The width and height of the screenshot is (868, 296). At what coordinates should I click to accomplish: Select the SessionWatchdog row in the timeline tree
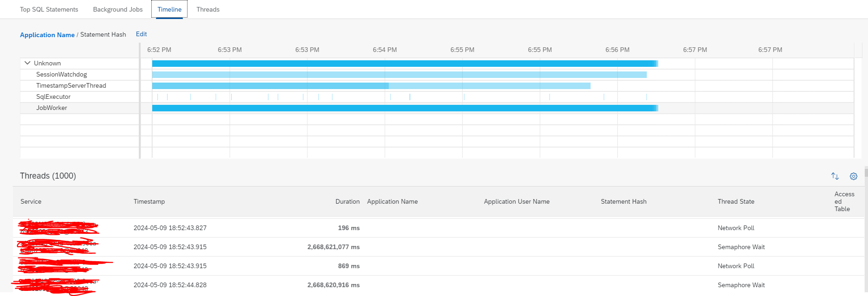(x=80, y=74)
